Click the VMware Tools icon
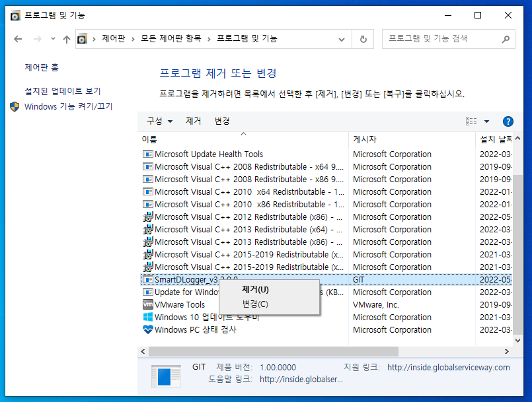532x402 pixels. pyautogui.click(x=147, y=304)
